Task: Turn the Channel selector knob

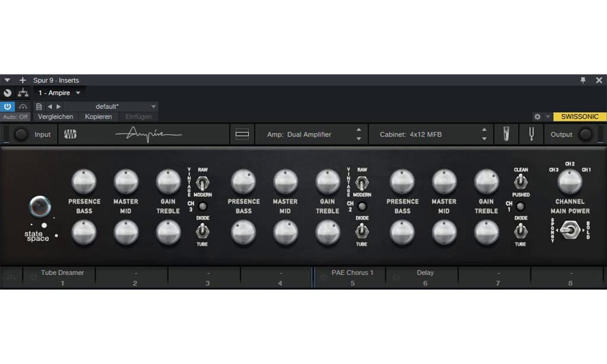Action: [x=570, y=182]
